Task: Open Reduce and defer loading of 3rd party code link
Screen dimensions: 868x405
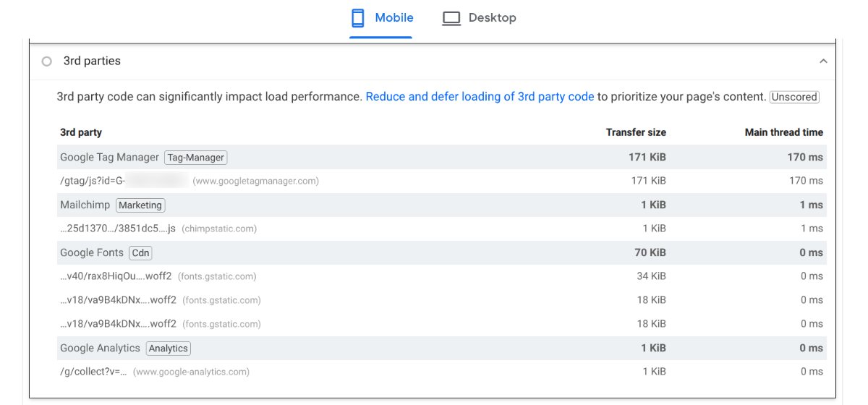Action: click(x=480, y=96)
